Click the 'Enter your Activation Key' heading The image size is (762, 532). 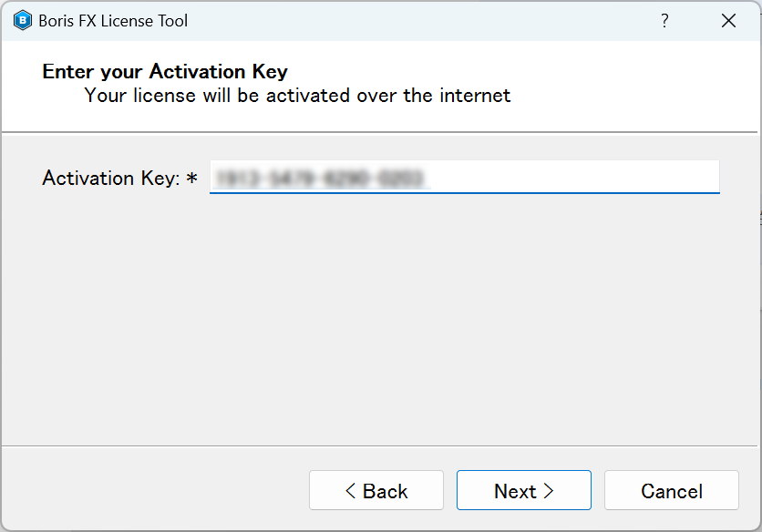[165, 71]
